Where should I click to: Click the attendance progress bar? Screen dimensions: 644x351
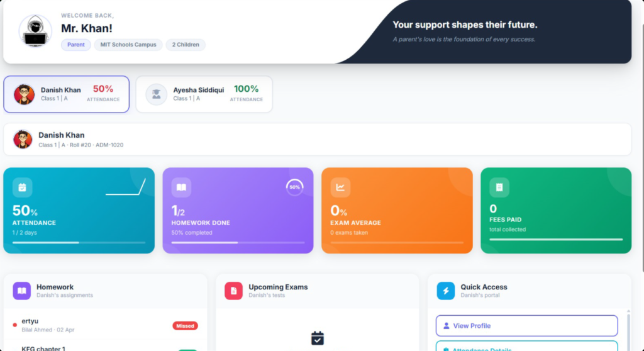click(x=79, y=243)
